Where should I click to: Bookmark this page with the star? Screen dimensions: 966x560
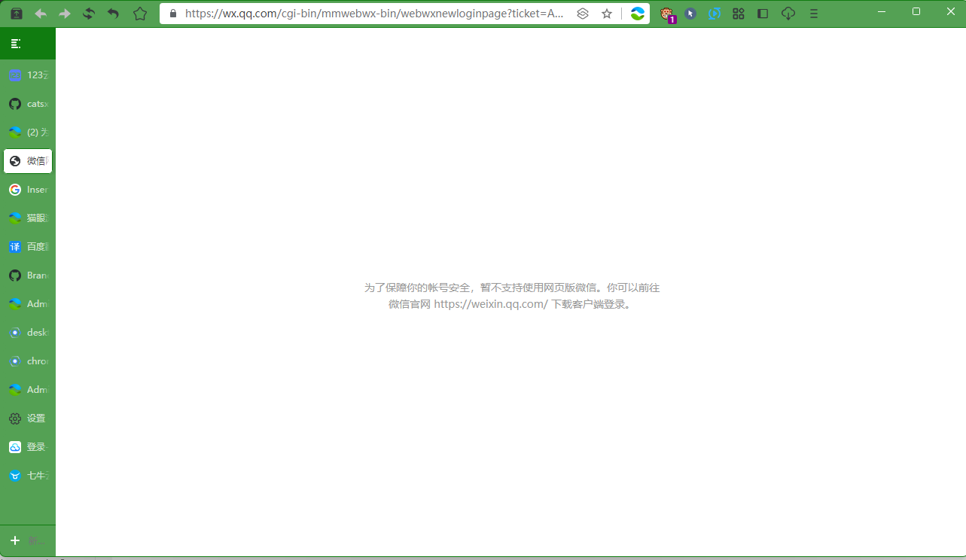[607, 14]
